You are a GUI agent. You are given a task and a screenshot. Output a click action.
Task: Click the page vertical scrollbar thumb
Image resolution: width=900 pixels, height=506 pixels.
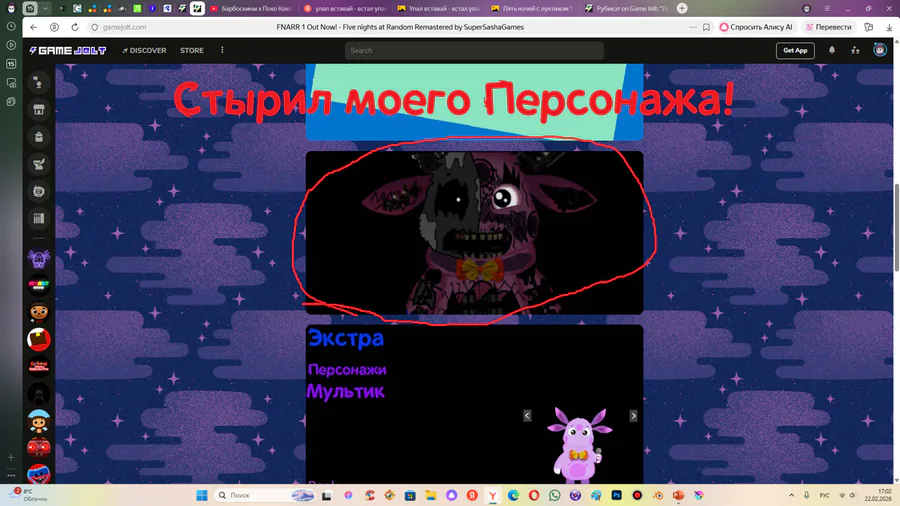[x=896, y=227]
